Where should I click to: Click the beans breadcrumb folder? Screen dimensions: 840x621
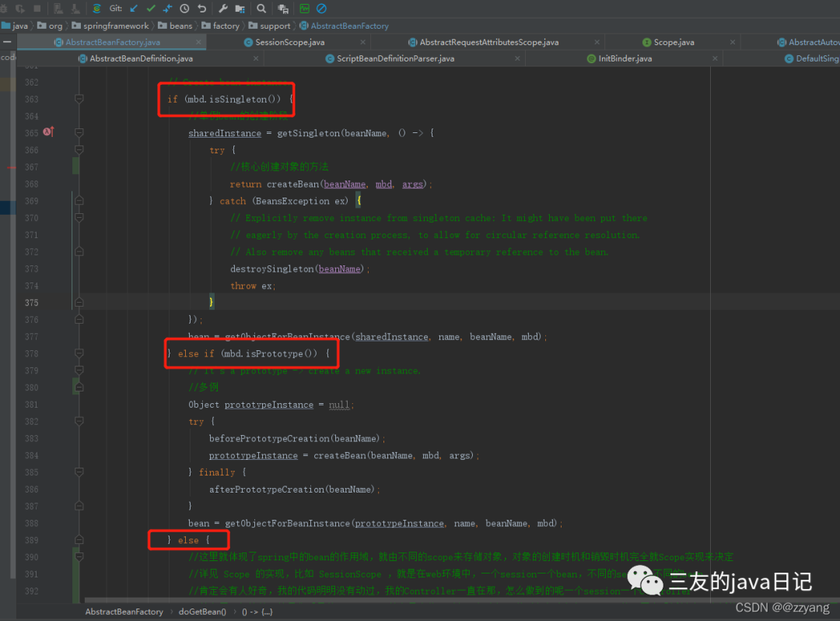coord(175,26)
